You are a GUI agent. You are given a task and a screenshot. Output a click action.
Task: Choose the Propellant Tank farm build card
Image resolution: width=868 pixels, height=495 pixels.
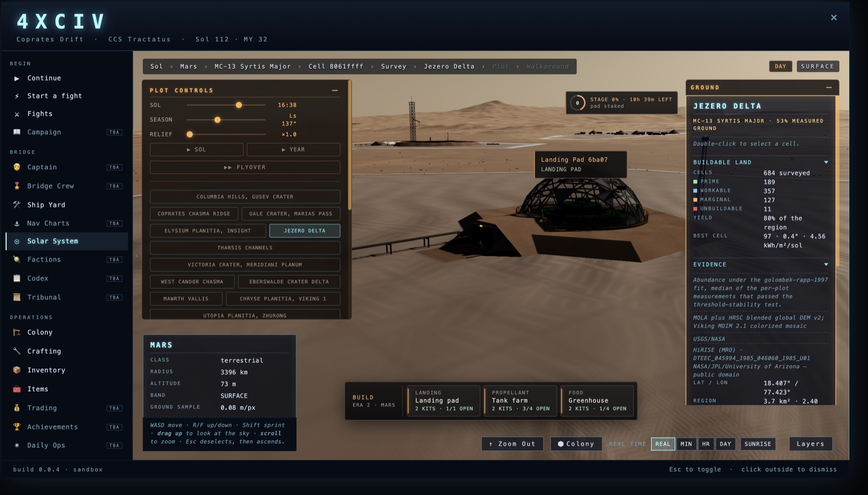(x=520, y=401)
